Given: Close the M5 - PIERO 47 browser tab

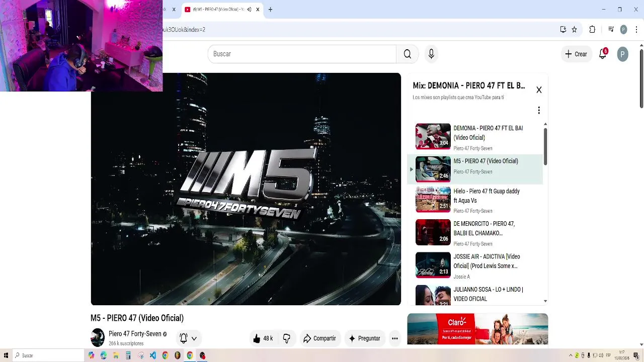Looking at the screenshot, I should tap(258, 10).
